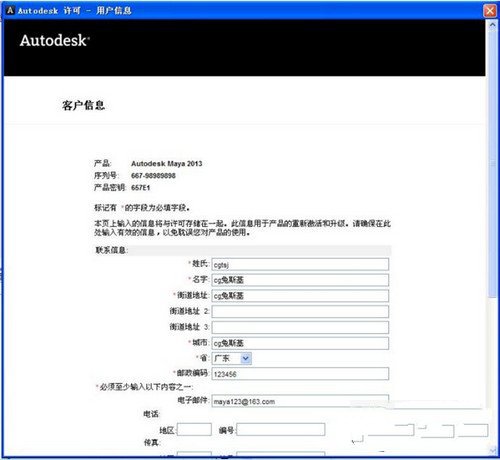The height and width of the screenshot is (460, 500).
Task: Click the 电话 编号 input field
Action: coord(281,429)
